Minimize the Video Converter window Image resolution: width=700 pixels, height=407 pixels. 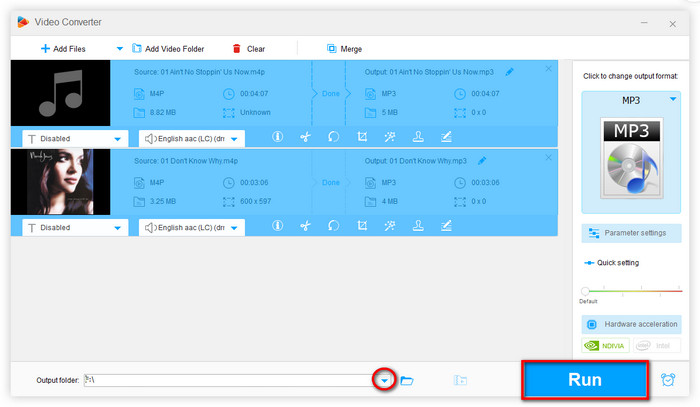(644, 23)
